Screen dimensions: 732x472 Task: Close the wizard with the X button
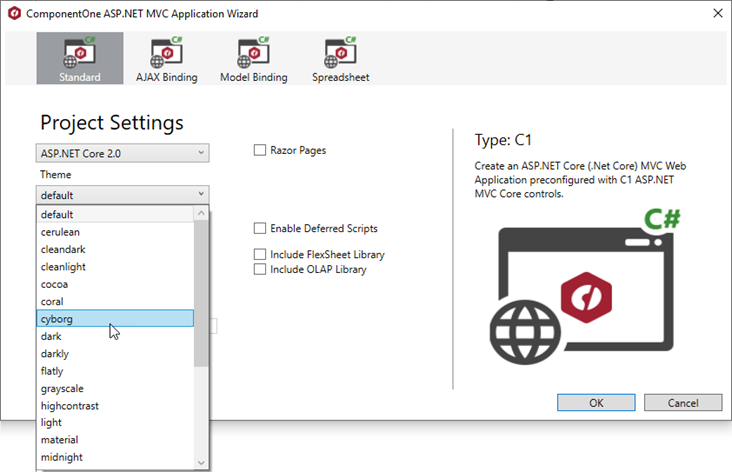point(717,13)
